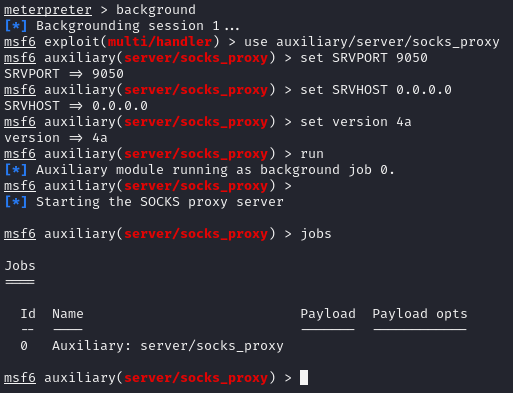Click the 'Payload' column header
The height and width of the screenshot is (393, 513).
[328, 314]
